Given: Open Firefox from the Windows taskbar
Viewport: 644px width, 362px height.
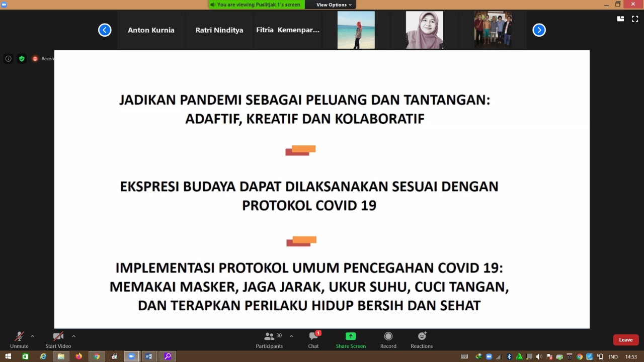Looking at the screenshot, I should [78, 356].
